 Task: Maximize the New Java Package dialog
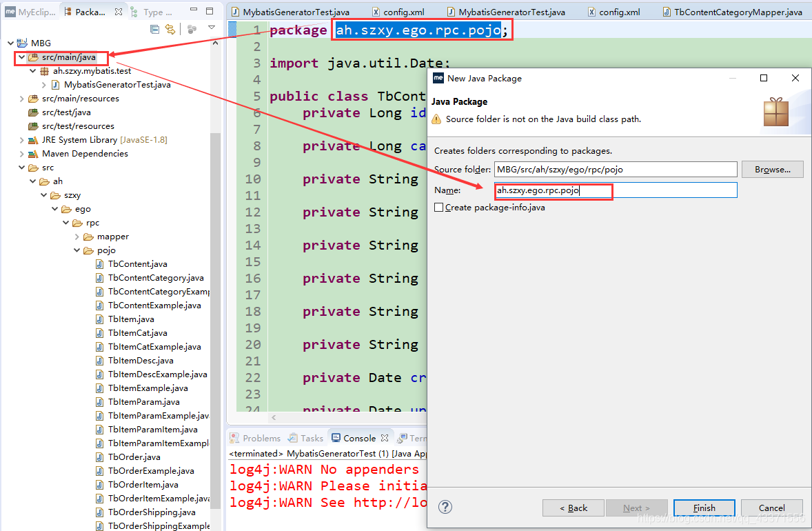coord(763,78)
